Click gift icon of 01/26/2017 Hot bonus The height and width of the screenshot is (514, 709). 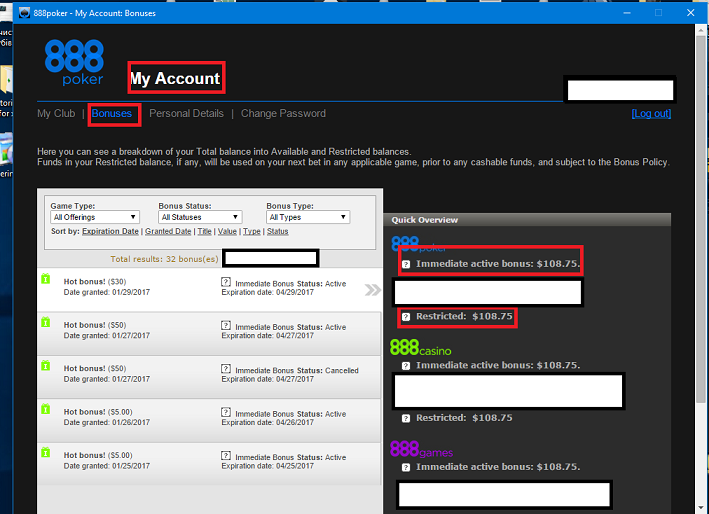click(46, 409)
